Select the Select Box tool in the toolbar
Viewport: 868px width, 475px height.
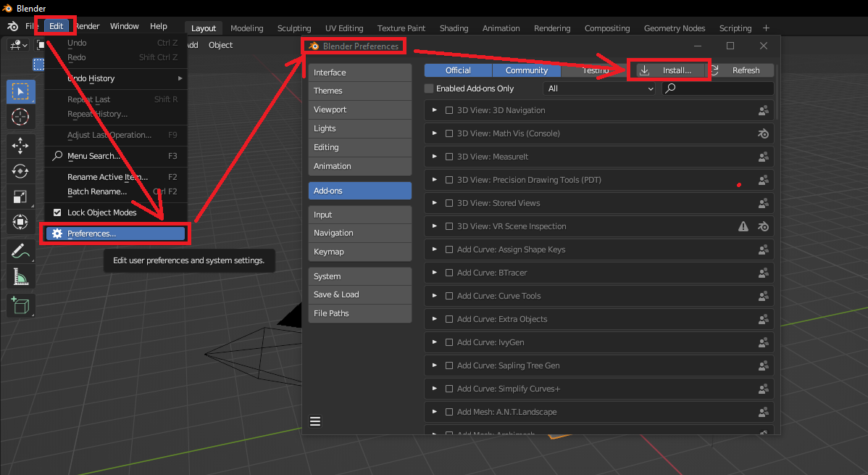(20, 91)
